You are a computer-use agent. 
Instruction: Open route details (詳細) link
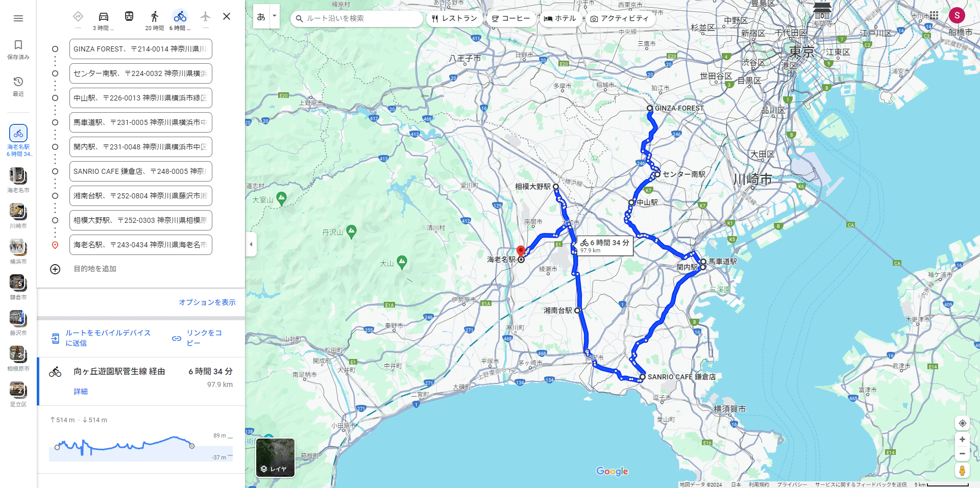(x=81, y=392)
